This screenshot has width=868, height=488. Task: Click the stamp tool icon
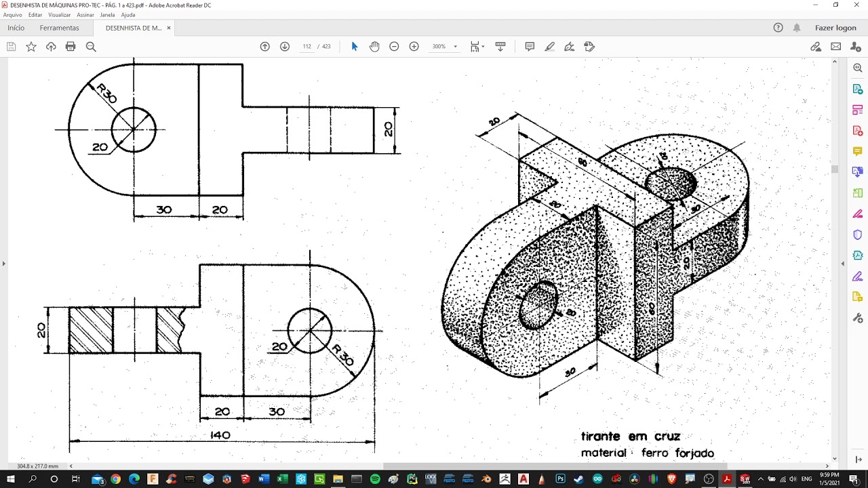pos(589,47)
